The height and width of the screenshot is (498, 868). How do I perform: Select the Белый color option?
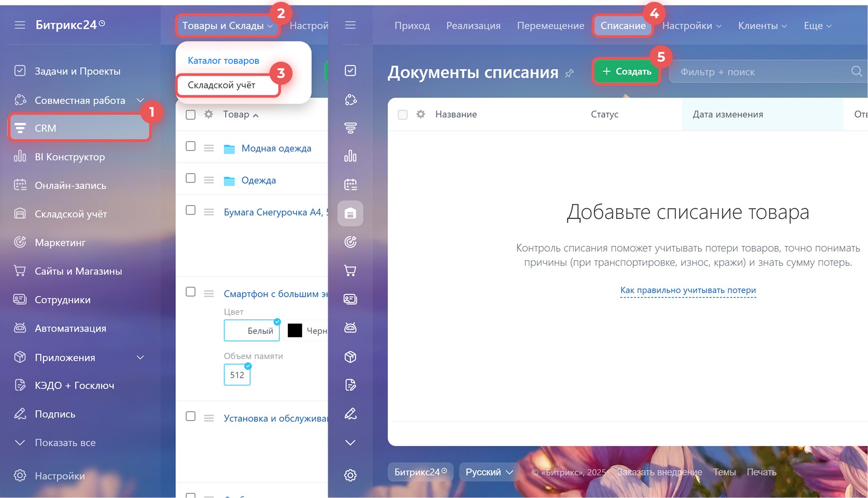[x=252, y=331]
